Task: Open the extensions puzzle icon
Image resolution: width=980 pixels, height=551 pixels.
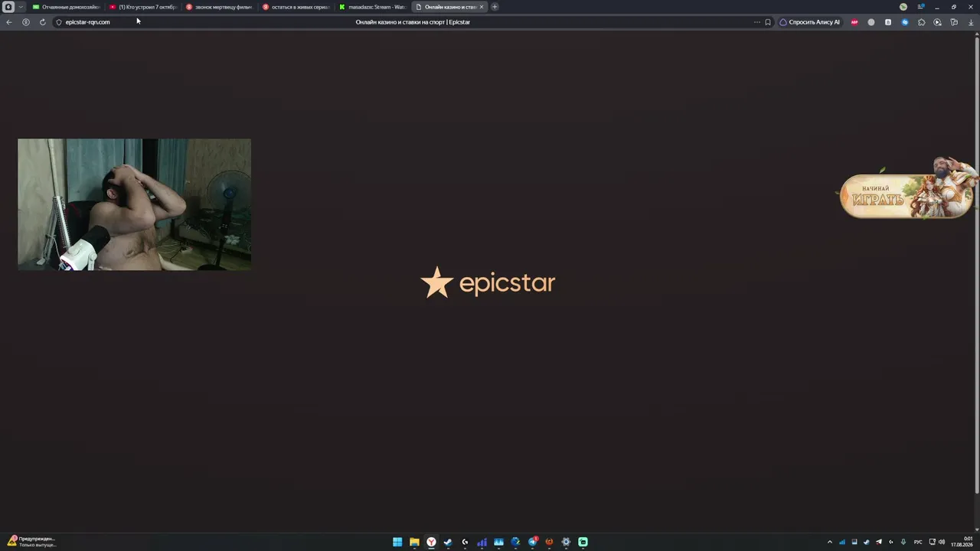Action: [x=921, y=22]
